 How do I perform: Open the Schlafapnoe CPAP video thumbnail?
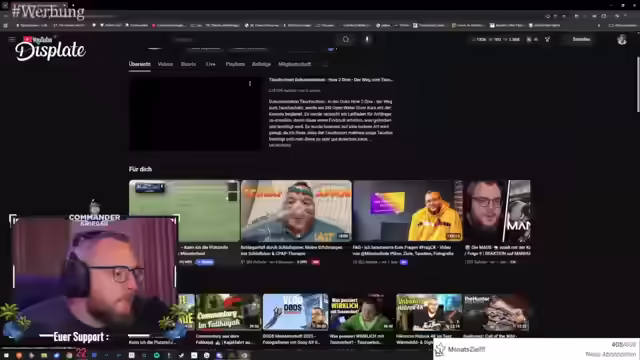pyautogui.click(x=296, y=211)
